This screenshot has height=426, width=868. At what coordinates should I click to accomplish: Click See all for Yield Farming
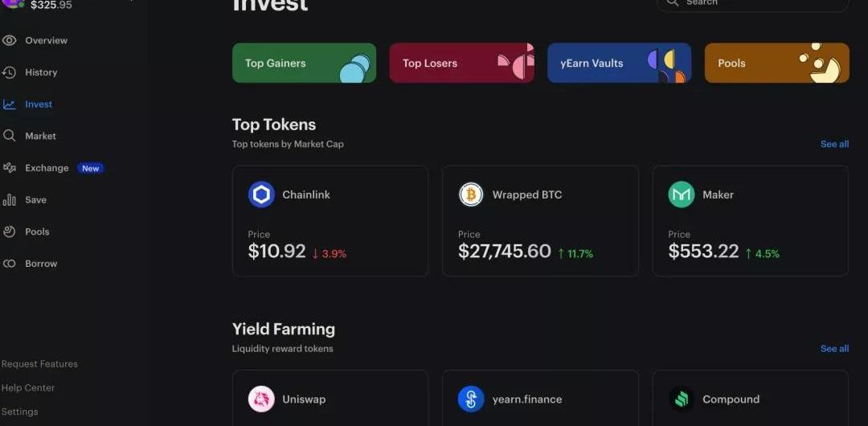point(834,349)
